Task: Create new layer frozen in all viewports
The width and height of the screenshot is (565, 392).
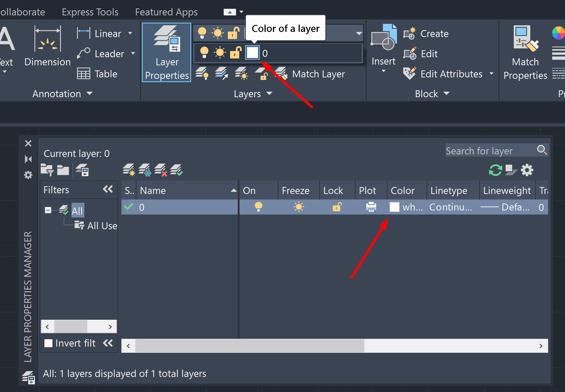Action: coord(145,170)
